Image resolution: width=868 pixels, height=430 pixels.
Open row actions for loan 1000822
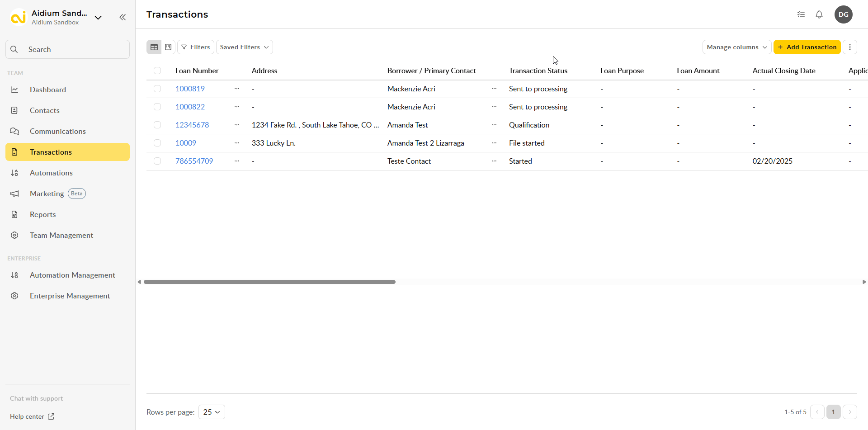tap(237, 107)
